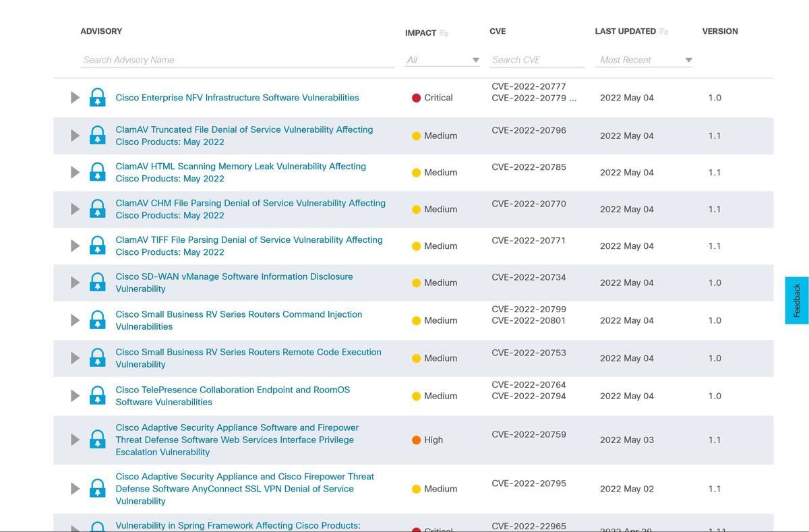Expand the SD-WAN vManage Information Disclosure row

(x=76, y=283)
